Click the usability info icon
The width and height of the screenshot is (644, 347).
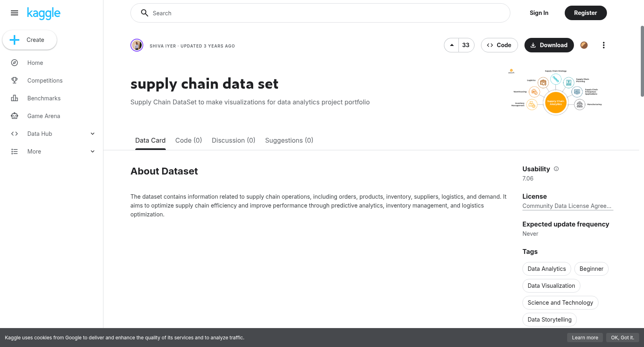pos(556,169)
